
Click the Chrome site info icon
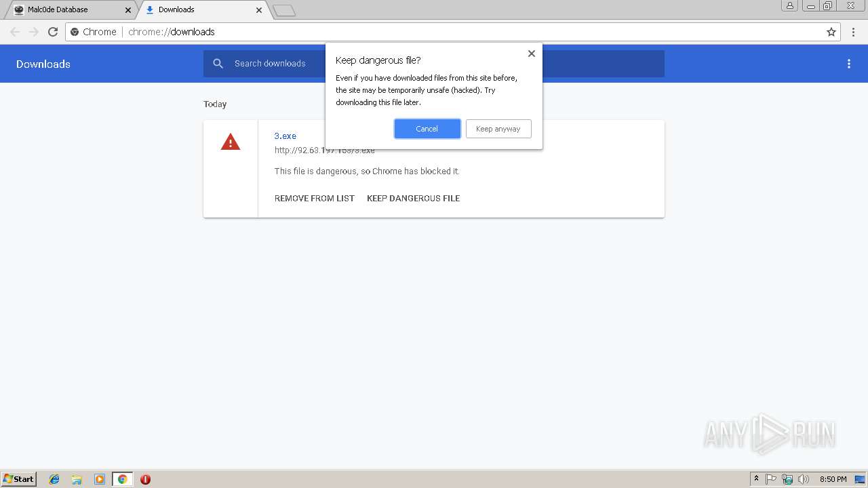coord(75,32)
